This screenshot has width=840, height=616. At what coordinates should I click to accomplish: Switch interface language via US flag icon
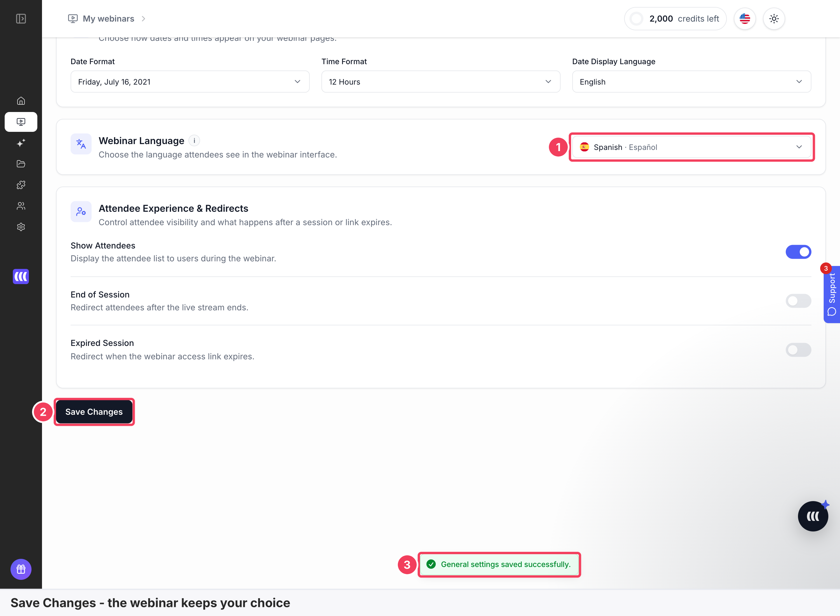745,19
